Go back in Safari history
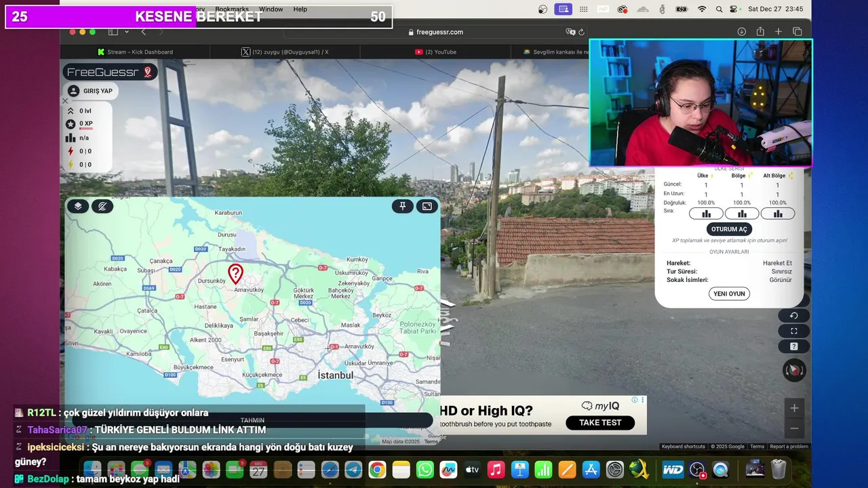This screenshot has height=488, width=868. point(143,32)
